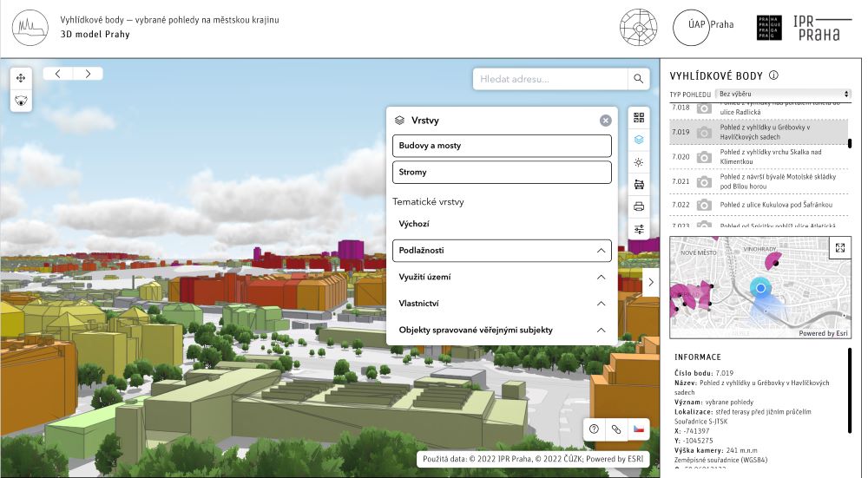Select the Výchozí thematic layer
Viewport: 868px width, 478px height.
[414, 224]
